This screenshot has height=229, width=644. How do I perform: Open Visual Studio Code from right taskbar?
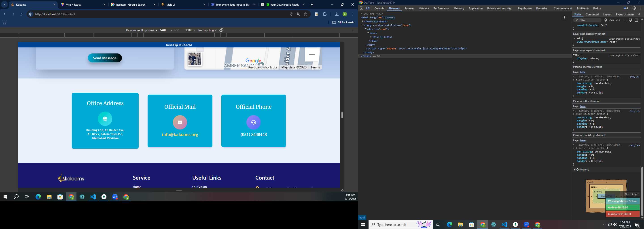504,225
